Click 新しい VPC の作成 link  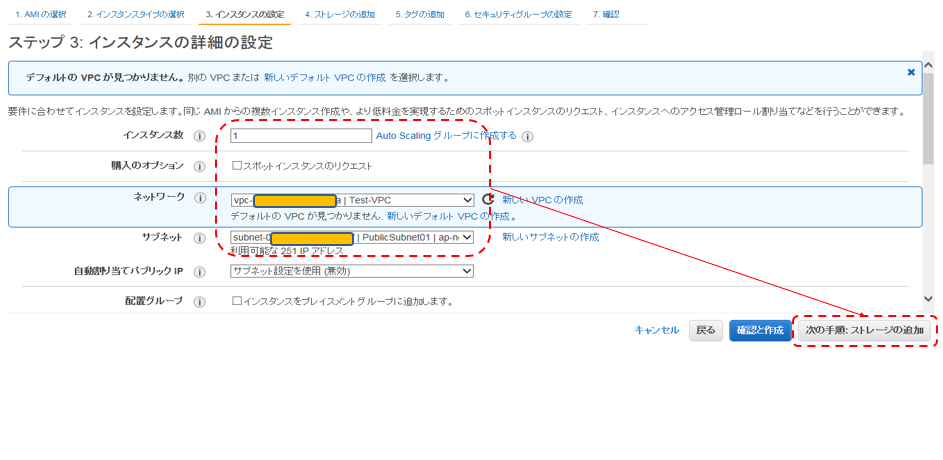[x=542, y=200]
